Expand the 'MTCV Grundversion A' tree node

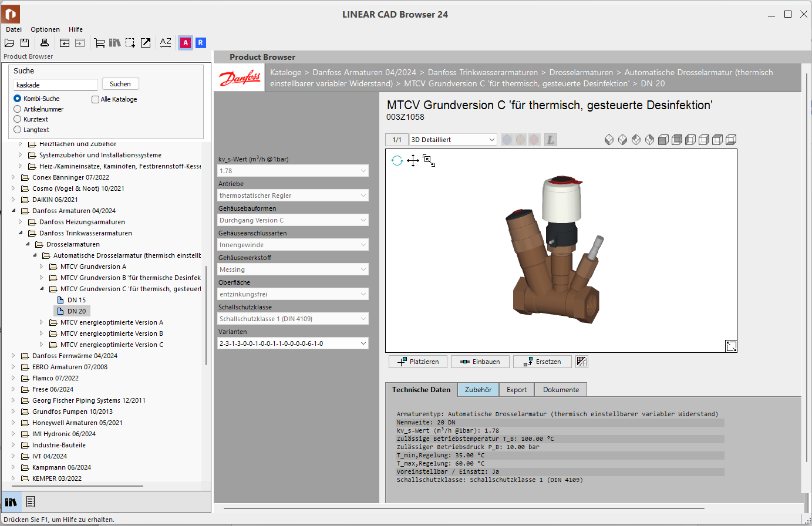click(x=41, y=267)
